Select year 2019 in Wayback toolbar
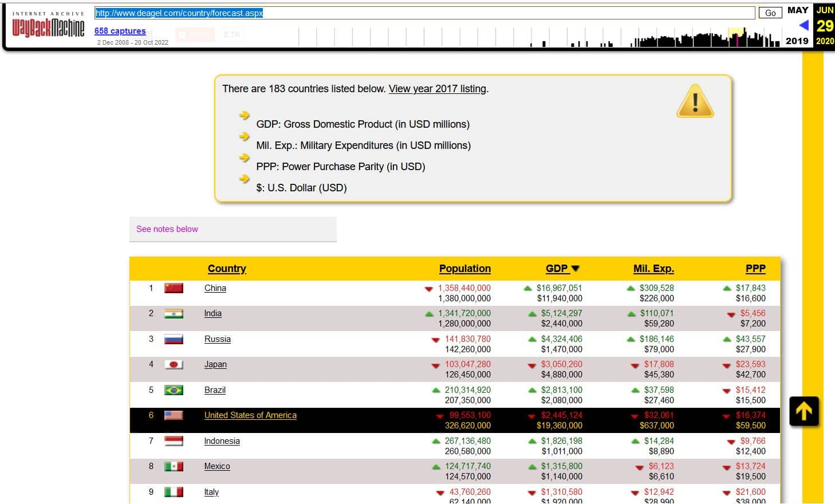Viewport: 835px width, 504px height. (x=797, y=41)
